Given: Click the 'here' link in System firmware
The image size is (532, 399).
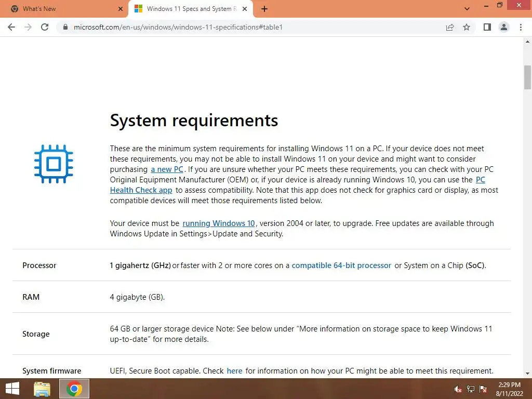Looking at the screenshot, I should [x=234, y=371].
